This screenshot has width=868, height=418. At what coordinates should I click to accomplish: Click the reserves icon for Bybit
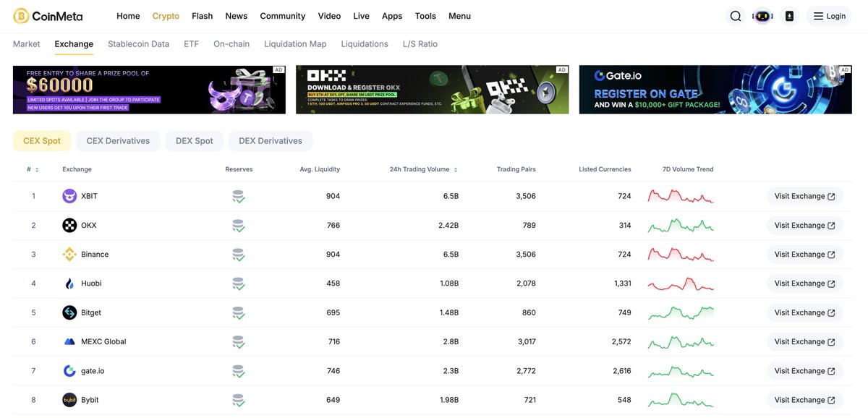click(238, 400)
